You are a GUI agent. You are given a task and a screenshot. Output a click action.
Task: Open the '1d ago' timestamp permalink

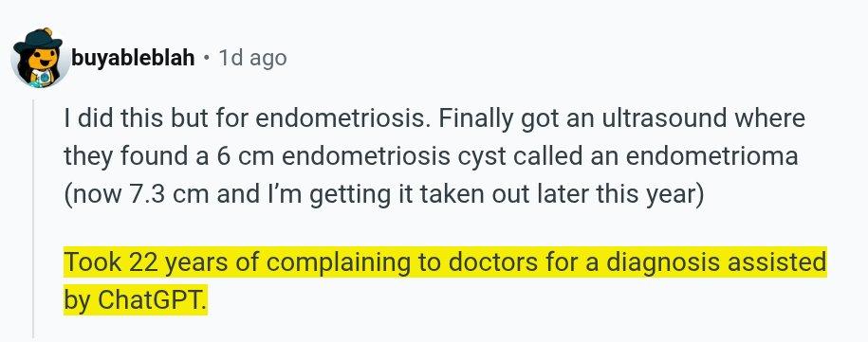pyautogui.click(x=252, y=58)
